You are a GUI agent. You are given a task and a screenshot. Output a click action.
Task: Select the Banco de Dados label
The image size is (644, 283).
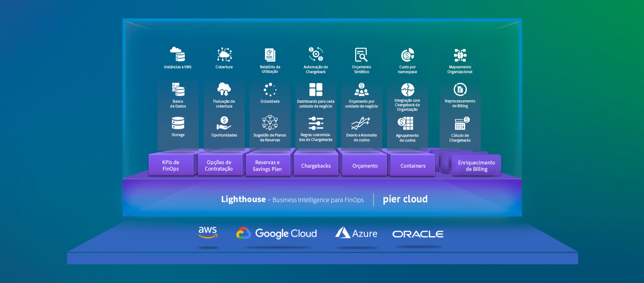178,104
